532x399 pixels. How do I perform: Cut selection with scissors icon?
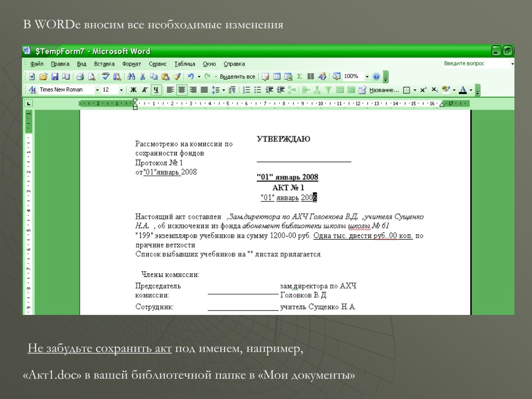(x=143, y=76)
